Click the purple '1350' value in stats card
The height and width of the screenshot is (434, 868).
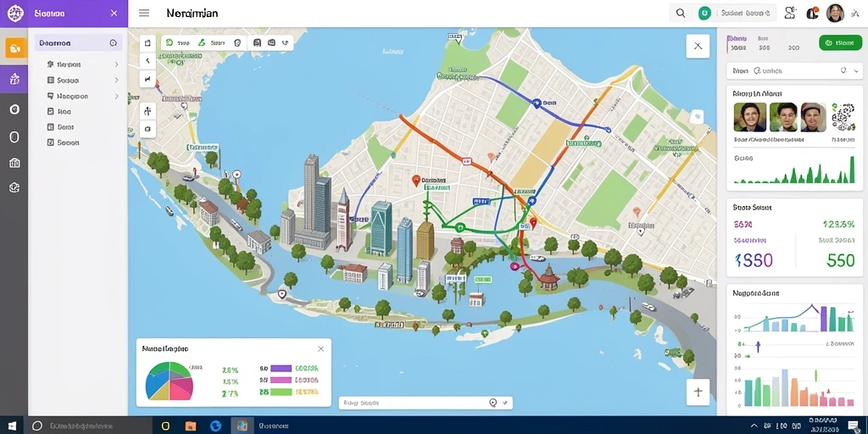pyautogui.click(x=754, y=260)
